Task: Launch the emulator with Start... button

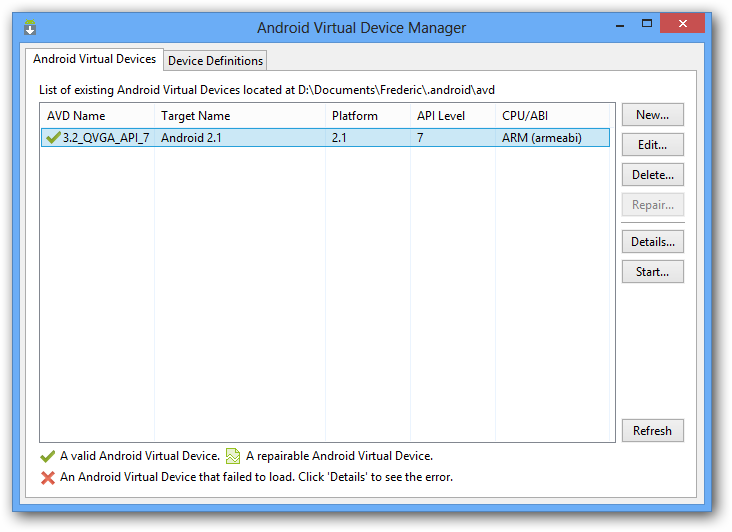Action: pos(652,271)
